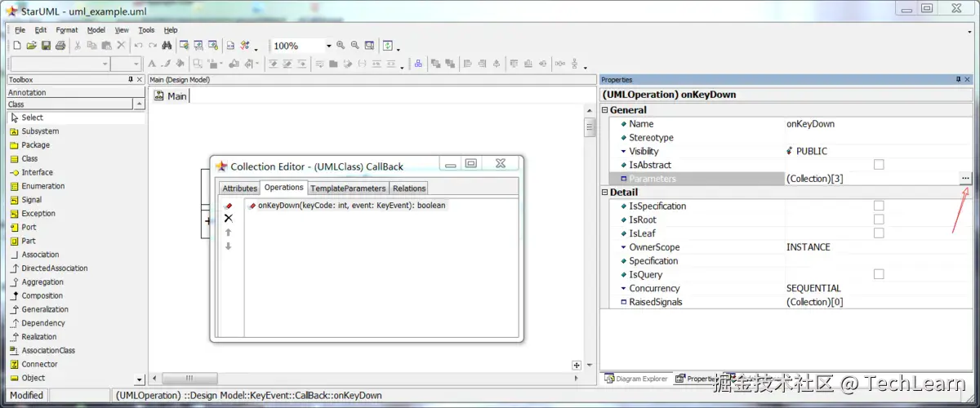Toggle the IsAbstract checkbox
Screen dimensions: 980x408
pyautogui.click(x=879, y=165)
